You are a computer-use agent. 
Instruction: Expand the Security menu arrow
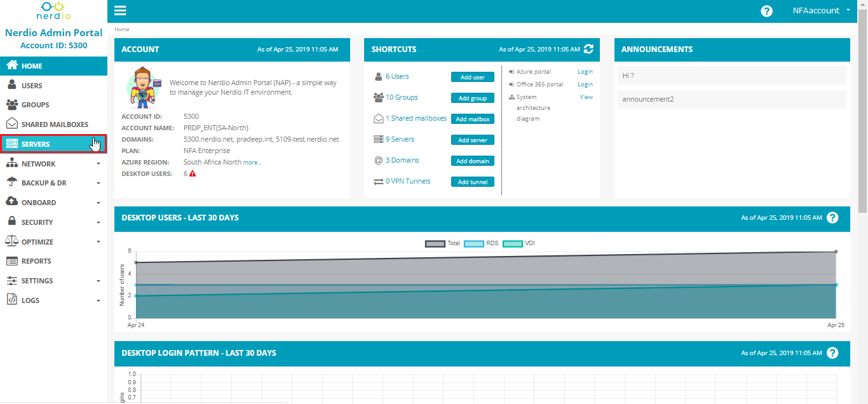click(98, 223)
